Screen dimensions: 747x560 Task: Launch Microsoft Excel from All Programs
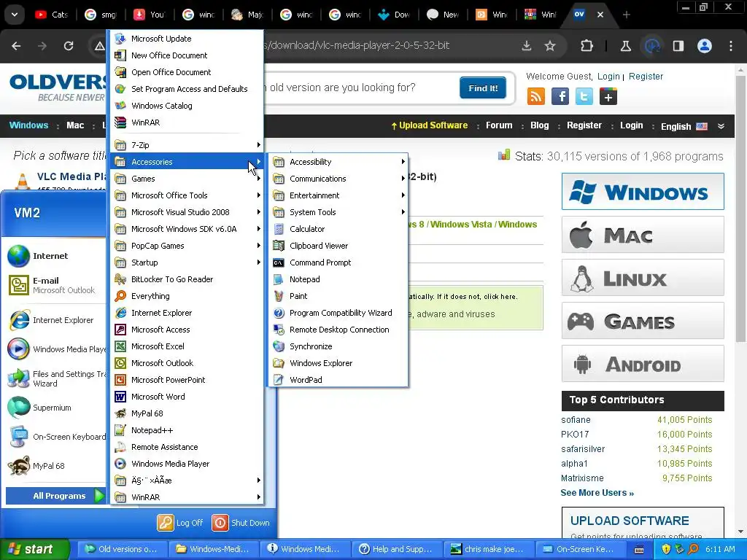[187, 346]
